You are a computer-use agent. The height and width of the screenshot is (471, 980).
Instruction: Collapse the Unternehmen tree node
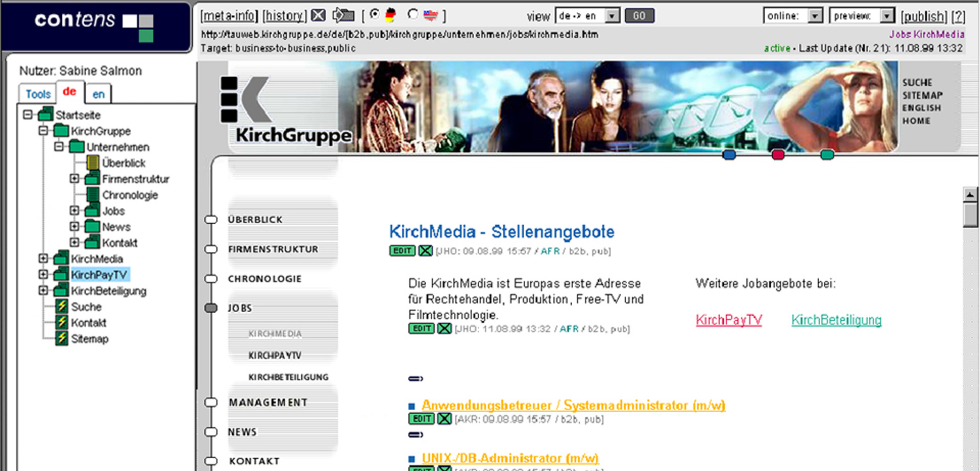tap(59, 147)
